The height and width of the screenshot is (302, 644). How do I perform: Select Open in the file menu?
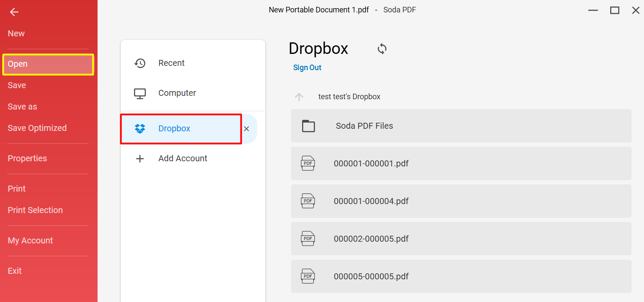click(48, 64)
